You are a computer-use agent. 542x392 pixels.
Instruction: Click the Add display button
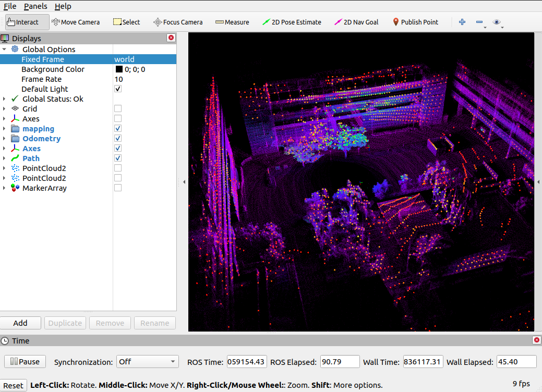20,323
